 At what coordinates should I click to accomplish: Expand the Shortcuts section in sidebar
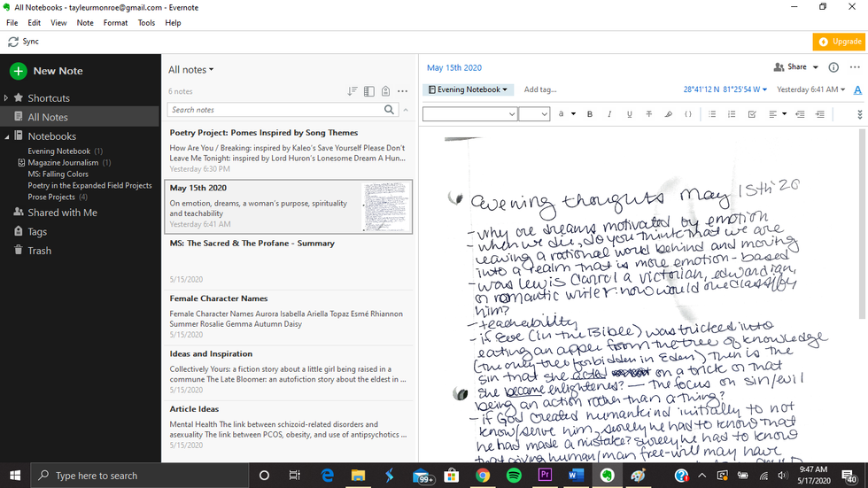tap(6, 98)
